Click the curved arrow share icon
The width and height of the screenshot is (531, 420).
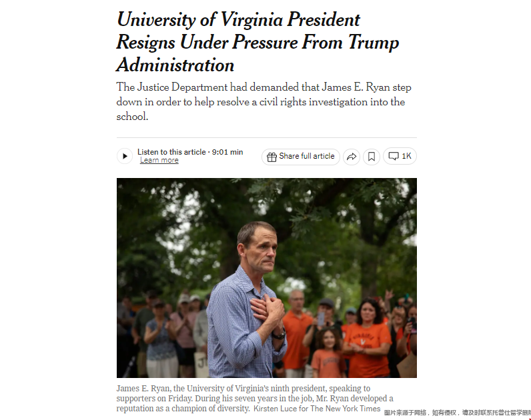[352, 157]
